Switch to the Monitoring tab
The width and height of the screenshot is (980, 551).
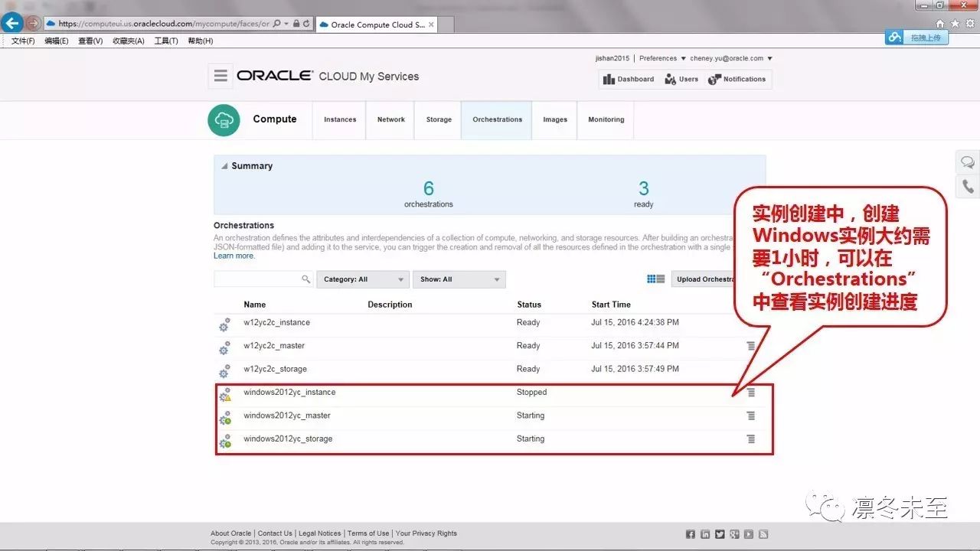tap(606, 120)
